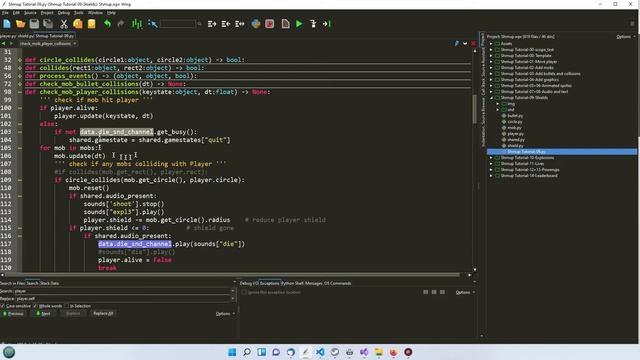Open the File menu

click(5, 13)
